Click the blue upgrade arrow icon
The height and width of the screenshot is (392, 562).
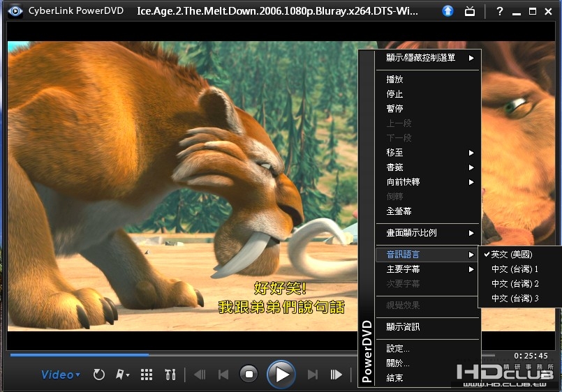point(448,11)
